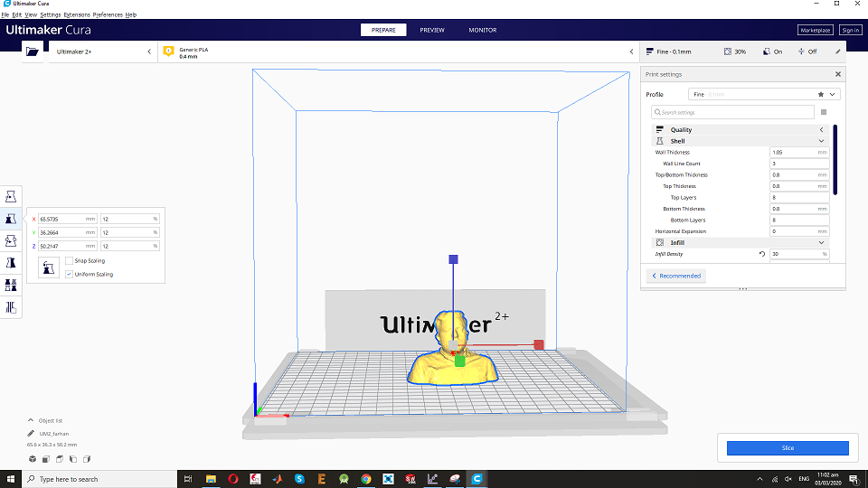The height and width of the screenshot is (488, 868).
Task: Open the Profile Fine dropdown
Action: 765,94
